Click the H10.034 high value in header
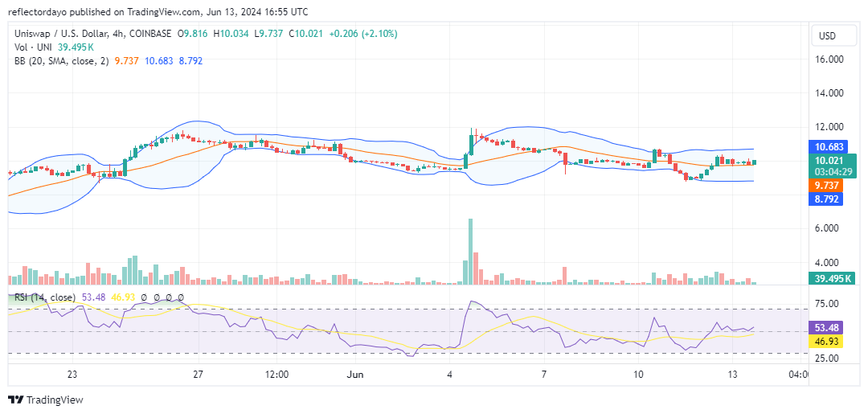Image resolution: width=868 pixels, height=414 pixels. point(232,34)
